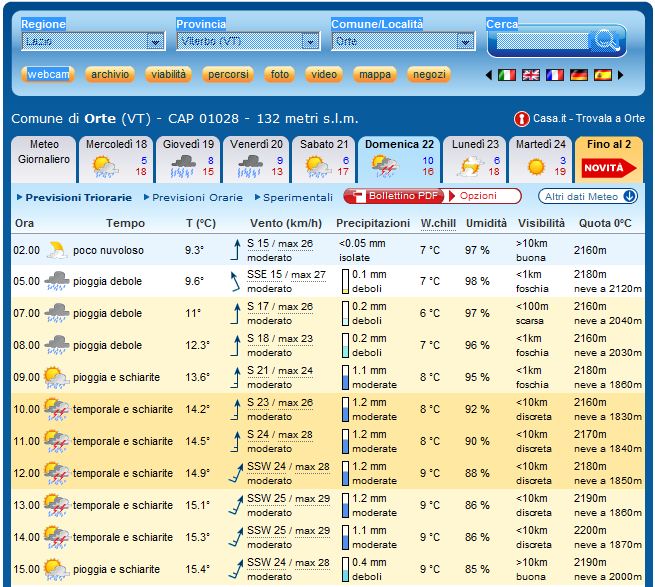Screen dimensions: 655x587
Task: Select the Domenica 22 tab
Action: [x=399, y=159]
